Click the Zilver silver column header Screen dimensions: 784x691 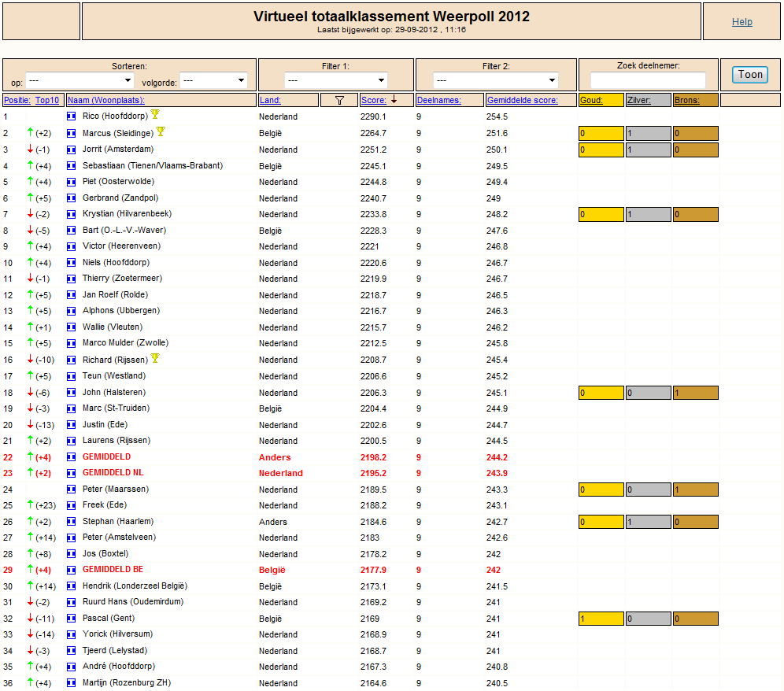coord(639,100)
